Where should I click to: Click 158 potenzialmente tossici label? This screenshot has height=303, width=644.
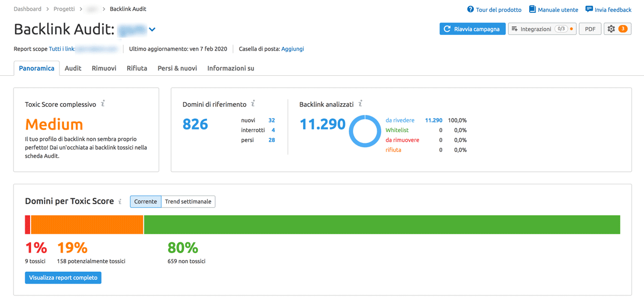tap(91, 261)
